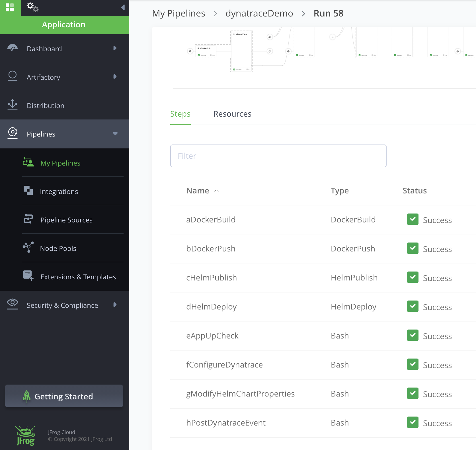Open Extensions & Templates page
Image resolution: width=476 pixels, height=450 pixels.
click(x=78, y=277)
